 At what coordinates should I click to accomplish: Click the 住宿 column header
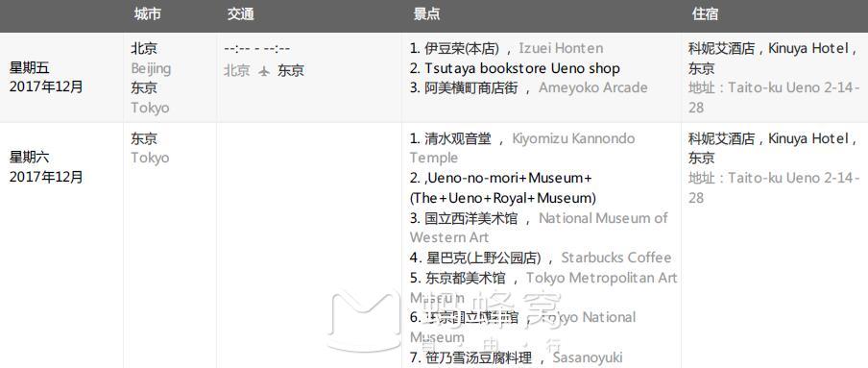(x=705, y=14)
